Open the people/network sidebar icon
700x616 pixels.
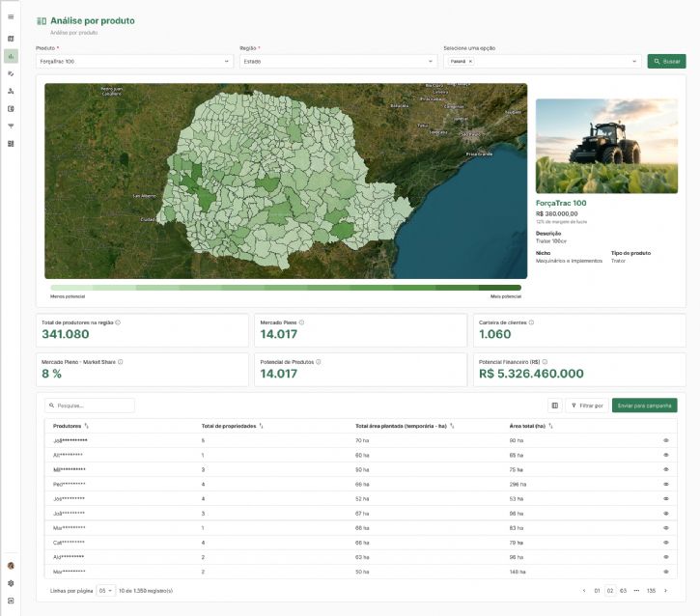[11, 91]
